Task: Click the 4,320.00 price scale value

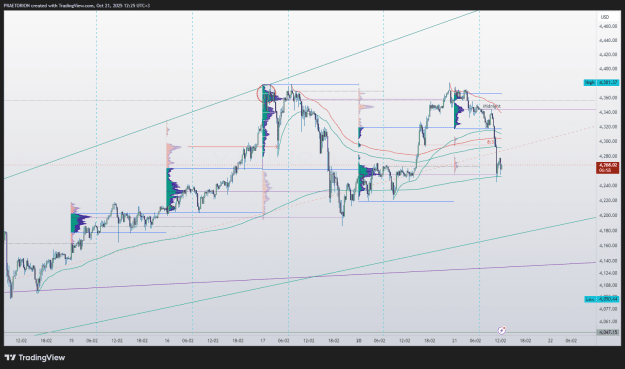Action: [x=608, y=127]
